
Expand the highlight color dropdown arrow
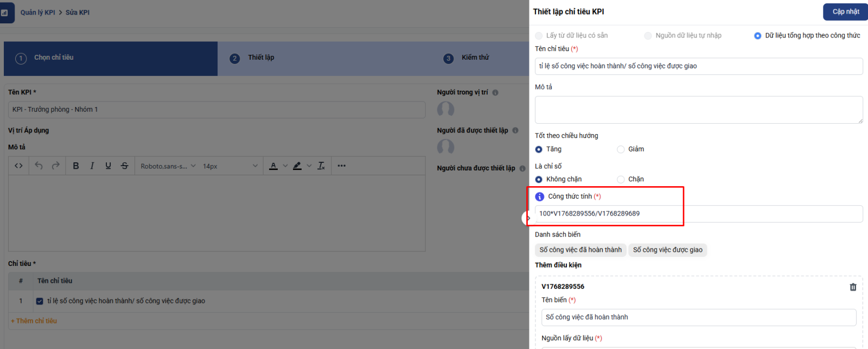point(309,166)
